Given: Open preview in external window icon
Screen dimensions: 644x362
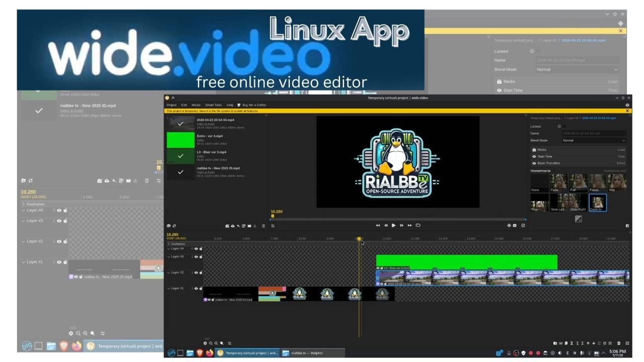Looking at the screenshot, I should click(x=523, y=225).
